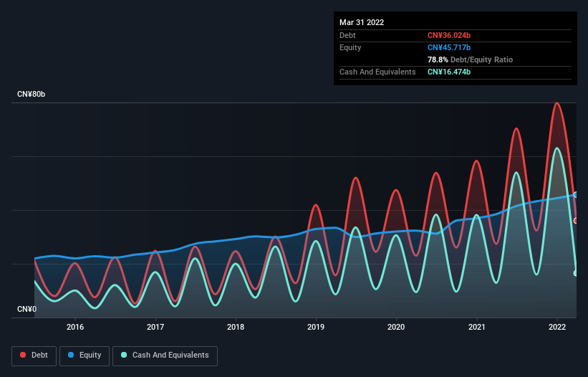Click the Debt label in tooltip

[347, 35]
